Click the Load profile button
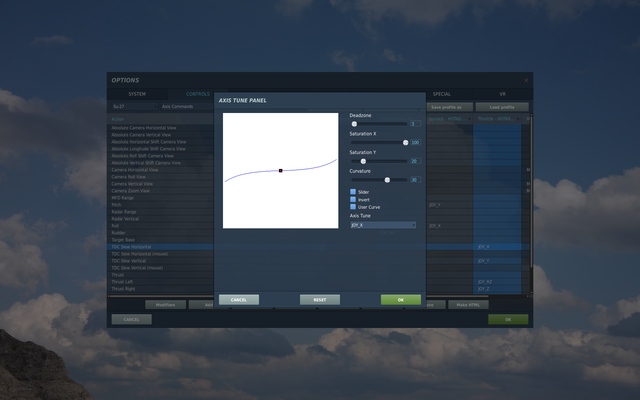This screenshot has height=400, width=640. [502, 107]
